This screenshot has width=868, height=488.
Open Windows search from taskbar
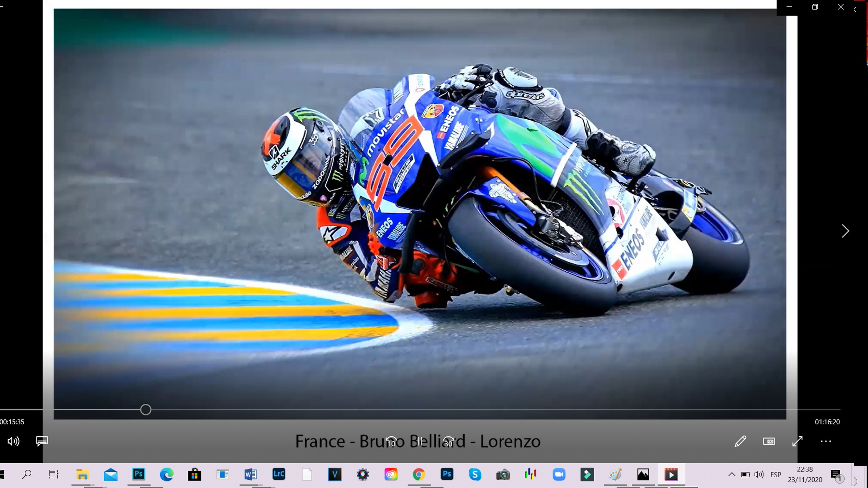[x=27, y=475]
